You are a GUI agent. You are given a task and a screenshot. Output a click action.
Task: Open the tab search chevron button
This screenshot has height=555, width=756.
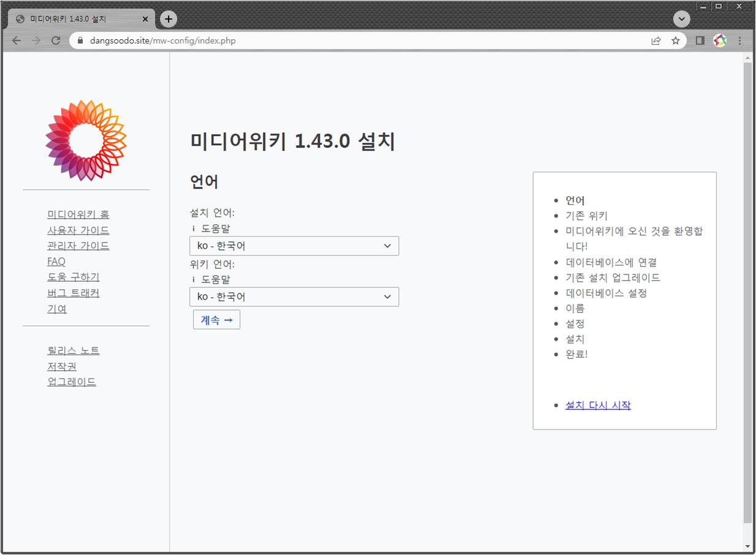[681, 19]
